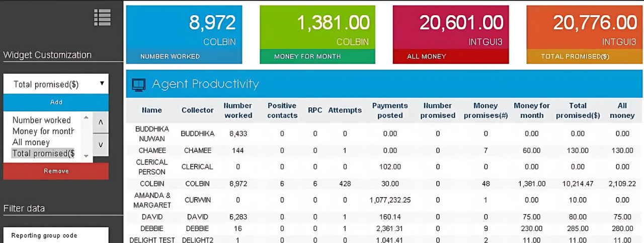Move selected widget down with arrow button

tap(101, 145)
